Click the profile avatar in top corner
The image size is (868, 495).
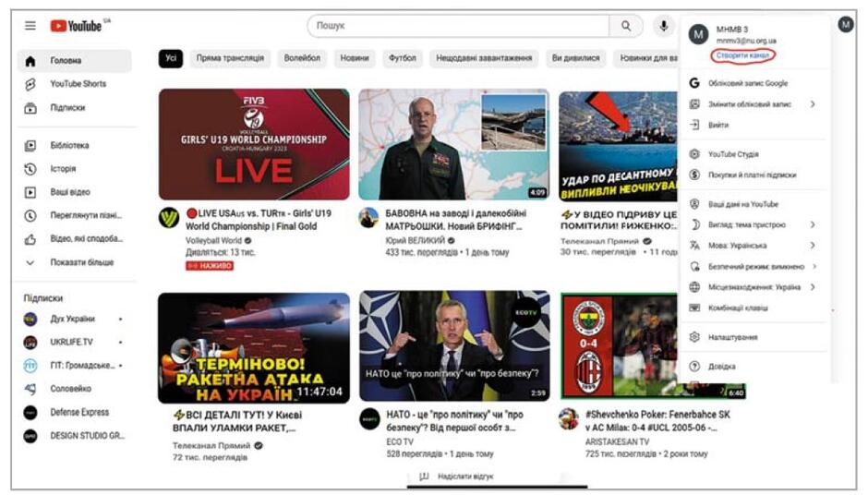pos(845,24)
